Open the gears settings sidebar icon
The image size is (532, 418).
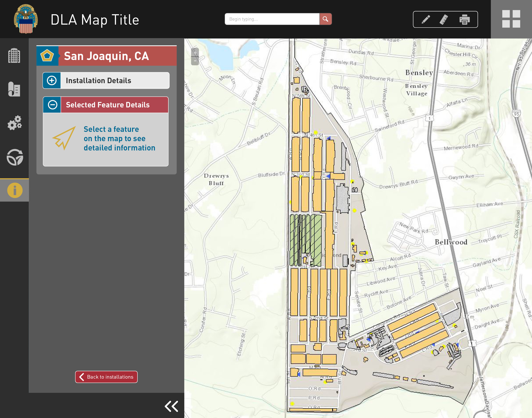[x=14, y=123]
